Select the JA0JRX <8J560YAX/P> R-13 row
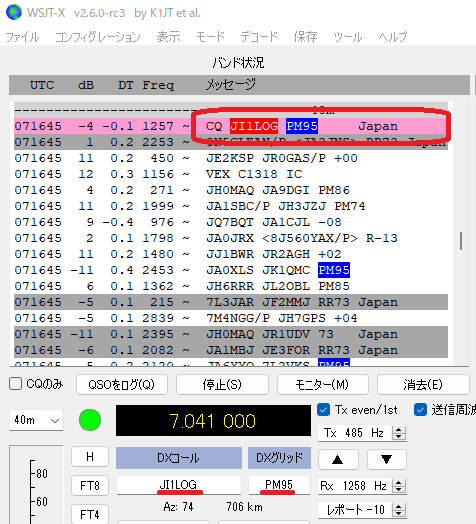The height and width of the screenshot is (524, 476). point(231,238)
